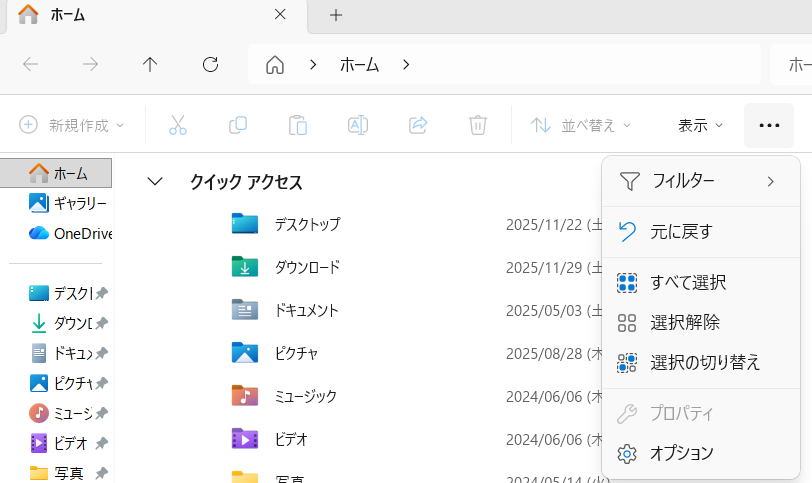Expand chevron after ホーム in address bar
Image resolution: width=812 pixels, height=483 pixels.
click(406, 65)
